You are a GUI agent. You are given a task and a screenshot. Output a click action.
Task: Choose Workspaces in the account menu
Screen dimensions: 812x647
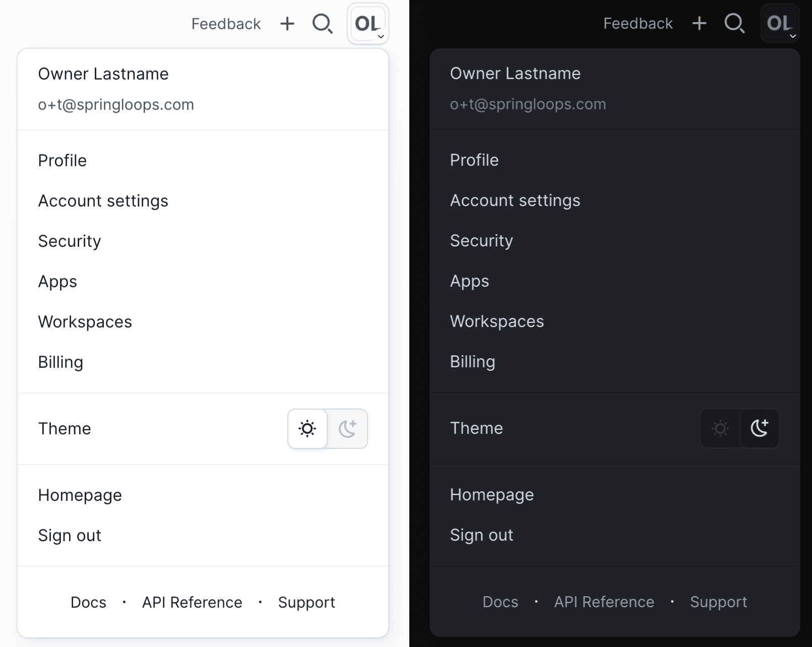point(85,321)
